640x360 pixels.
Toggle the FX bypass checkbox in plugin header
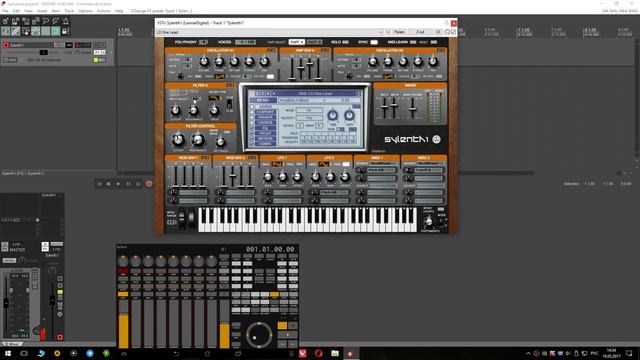[453, 32]
